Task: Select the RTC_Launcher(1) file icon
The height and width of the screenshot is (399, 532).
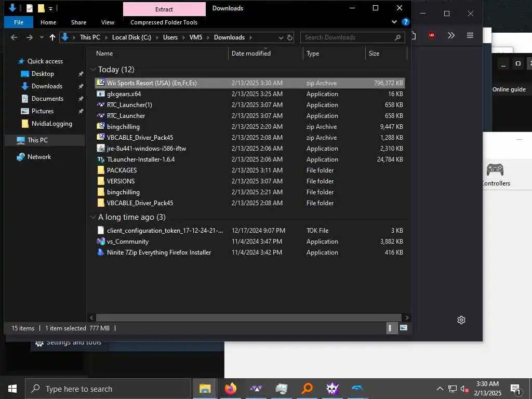Action: point(101,105)
